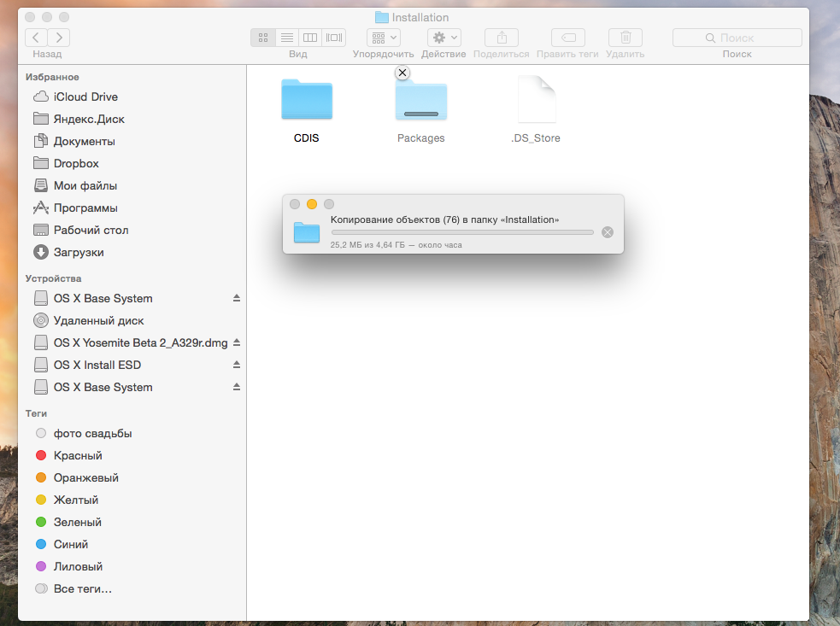Viewport: 840px width, 626px height.
Task: Click the trash Delete toolbar icon
Action: coord(625,38)
